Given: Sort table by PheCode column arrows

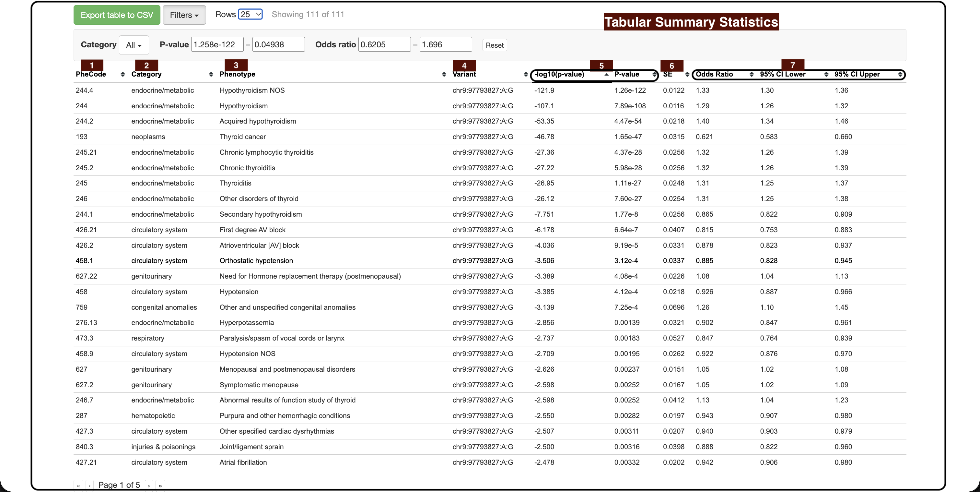Looking at the screenshot, I should 122,74.
